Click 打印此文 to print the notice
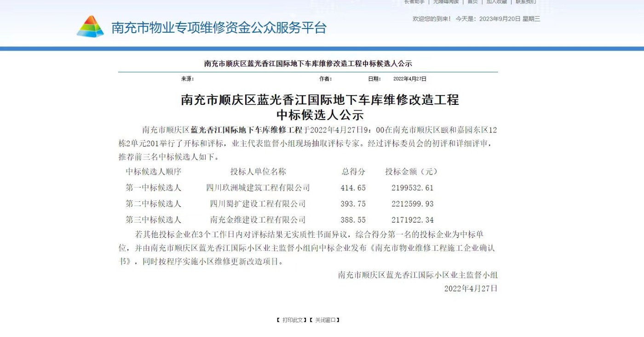The height and width of the screenshot is (337, 644). point(293,320)
